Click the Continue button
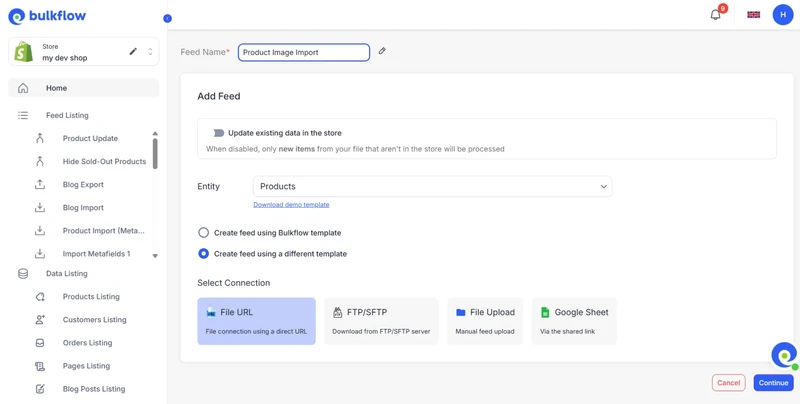800x404 pixels. (773, 383)
